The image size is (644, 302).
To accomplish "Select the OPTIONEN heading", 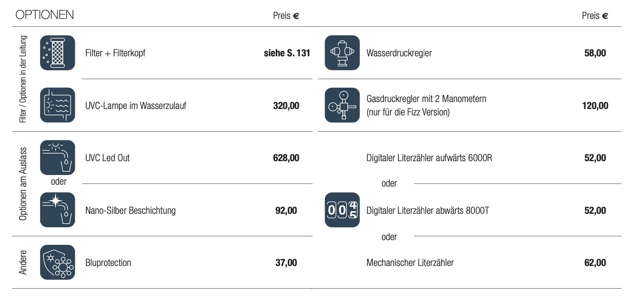I will 44,15.
